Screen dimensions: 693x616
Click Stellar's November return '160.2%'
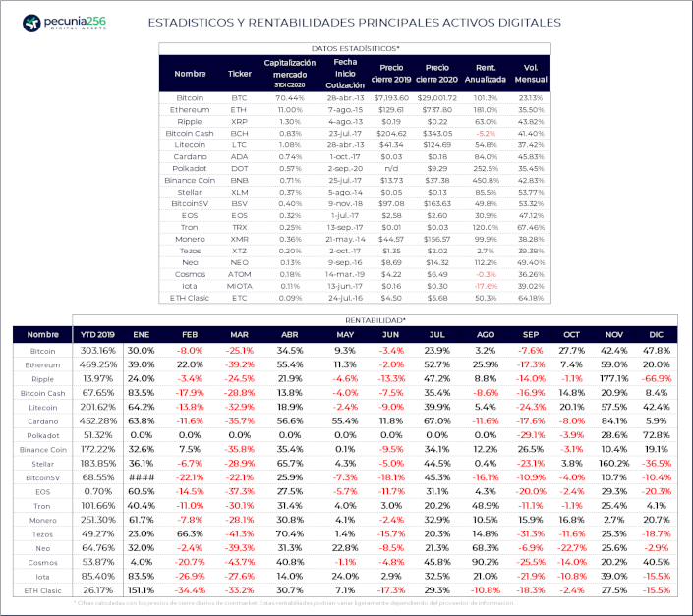tap(614, 464)
